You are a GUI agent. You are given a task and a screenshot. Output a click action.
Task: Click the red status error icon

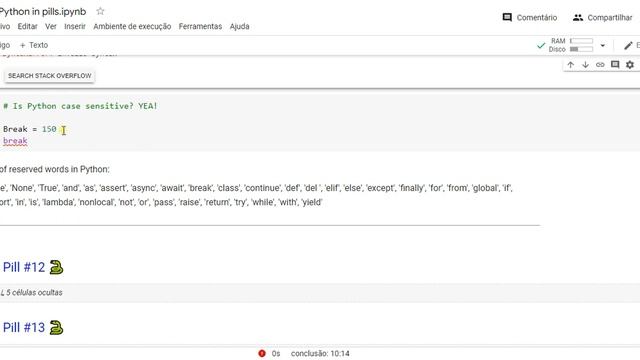point(262,353)
